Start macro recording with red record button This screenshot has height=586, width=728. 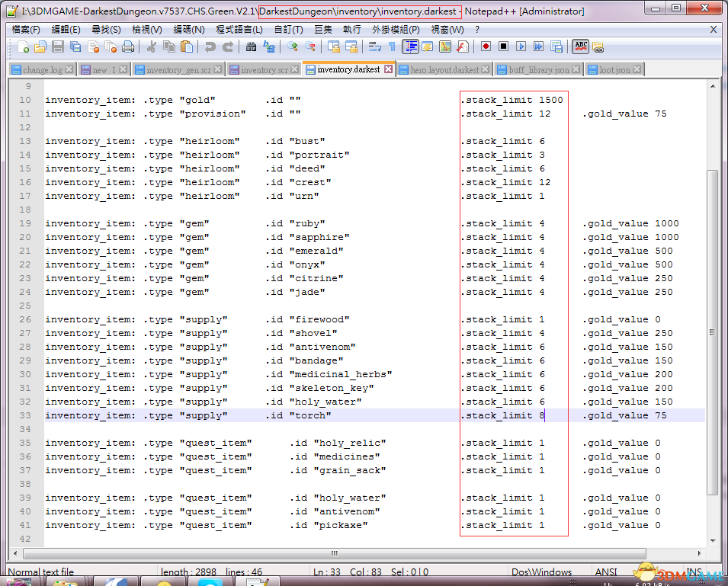pos(486,46)
